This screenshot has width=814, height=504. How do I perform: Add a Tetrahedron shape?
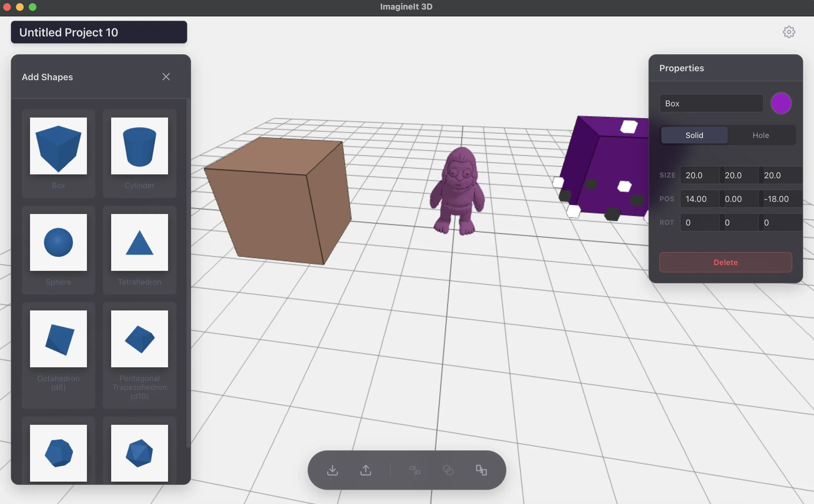pyautogui.click(x=139, y=250)
